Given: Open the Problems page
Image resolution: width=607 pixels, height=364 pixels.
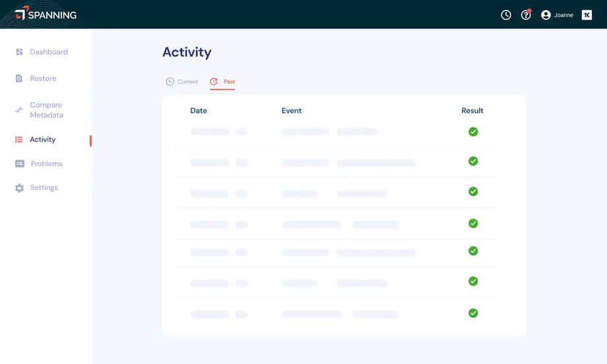Looking at the screenshot, I should pos(46,164).
